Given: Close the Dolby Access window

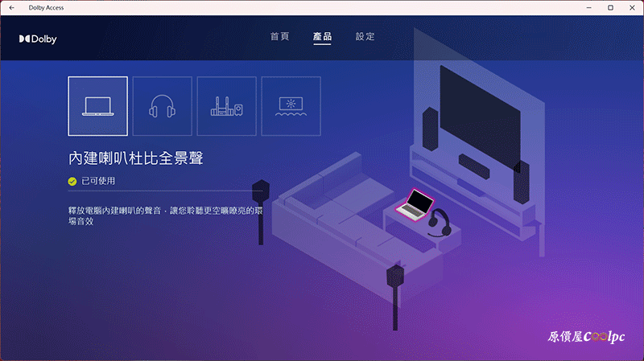Looking at the screenshot, I should click(632, 8).
